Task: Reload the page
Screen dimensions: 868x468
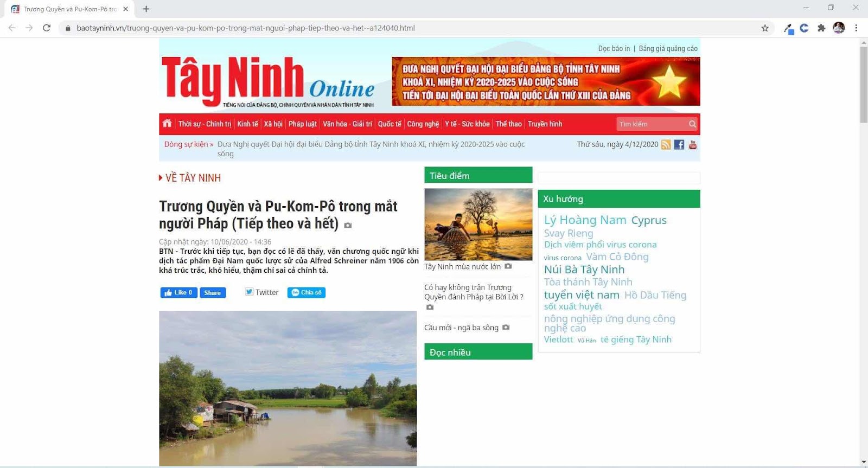Action: (47, 28)
